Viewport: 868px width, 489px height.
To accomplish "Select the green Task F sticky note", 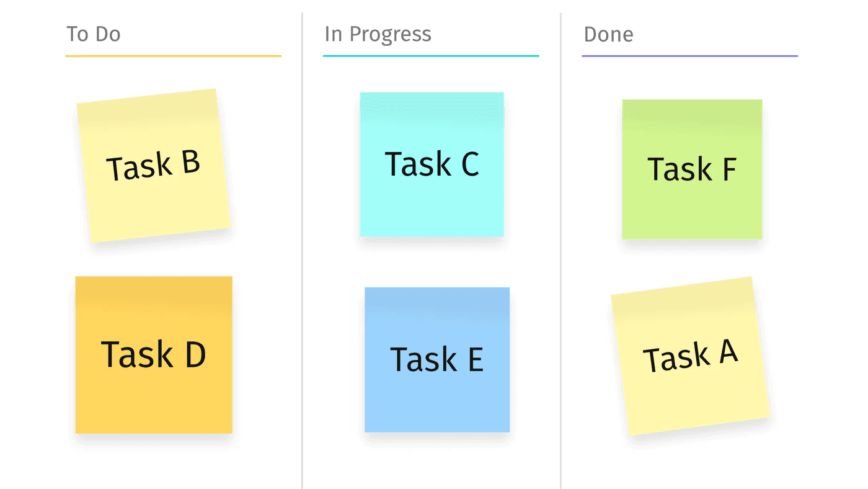I will pos(692,208).
